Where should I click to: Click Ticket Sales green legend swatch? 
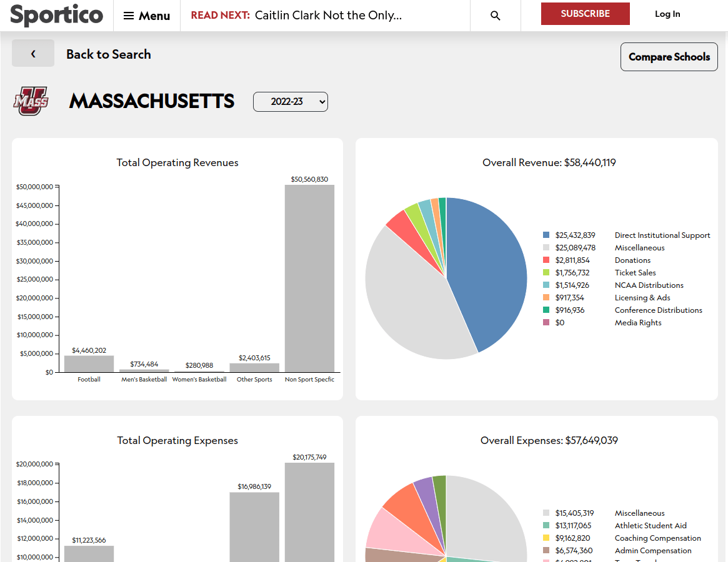(x=546, y=272)
